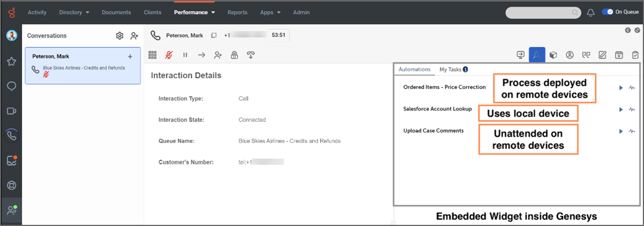Open the Reports menu item
This screenshot has height=226, width=644.
(x=237, y=12)
